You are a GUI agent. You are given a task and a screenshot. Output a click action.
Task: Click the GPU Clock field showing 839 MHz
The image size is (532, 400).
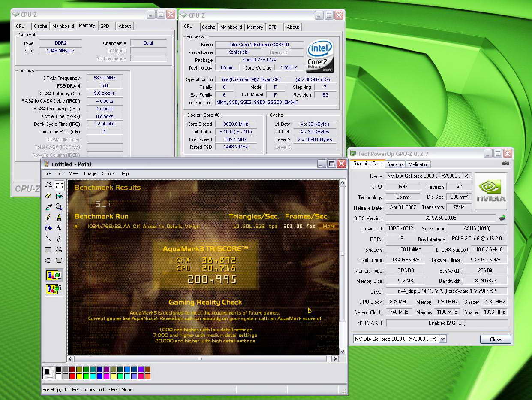[x=399, y=302]
